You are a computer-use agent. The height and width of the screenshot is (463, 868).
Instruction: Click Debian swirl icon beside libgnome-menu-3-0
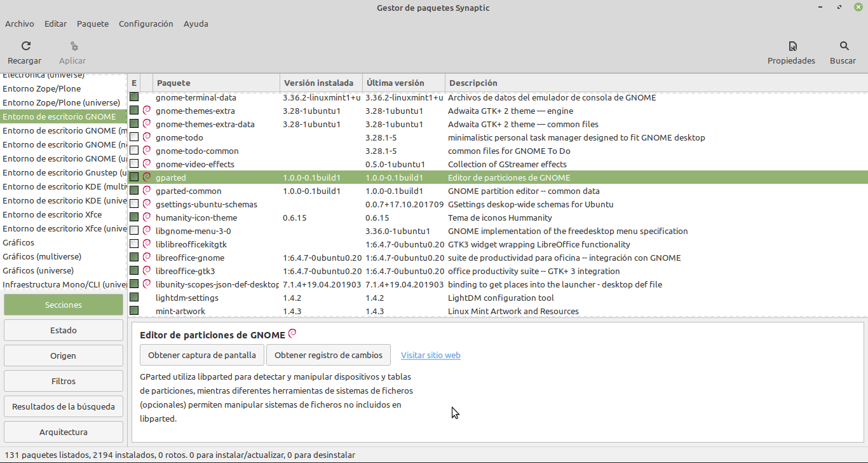coord(147,231)
